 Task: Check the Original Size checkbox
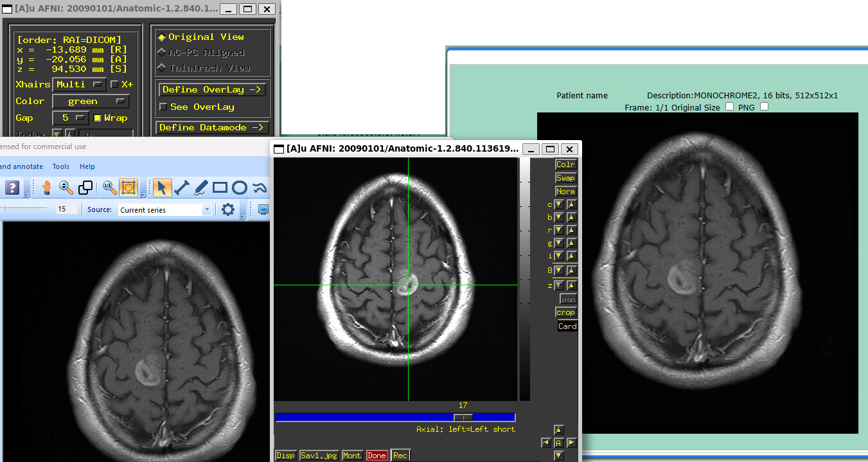coord(729,107)
